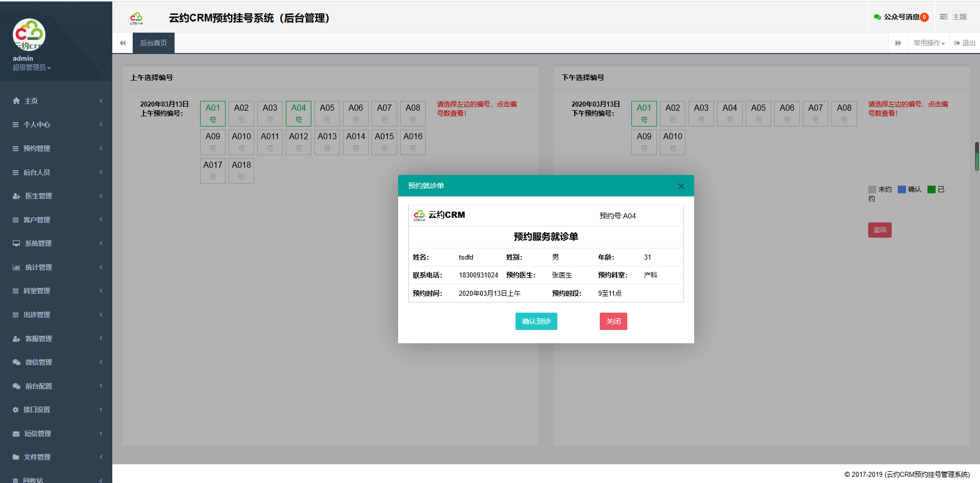980x483 pixels.
Task: Close the 预约就诊单 dialog with X
Action: [x=681, y=186]
